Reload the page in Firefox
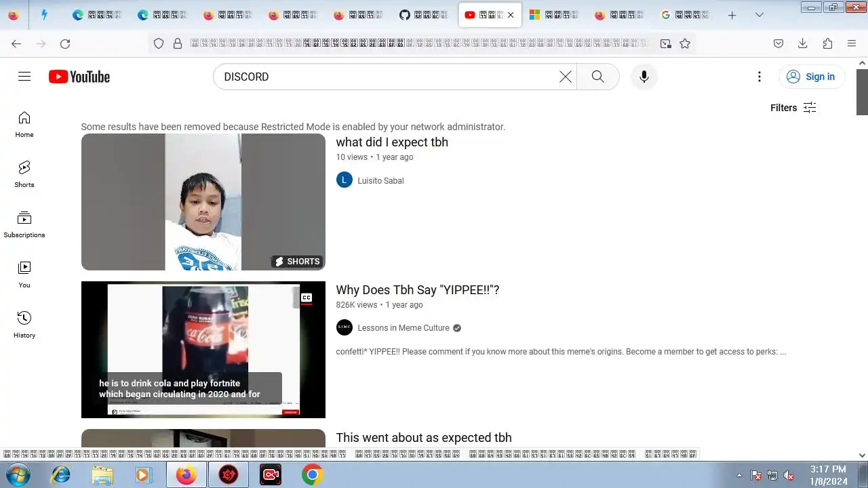 (65, 43)
